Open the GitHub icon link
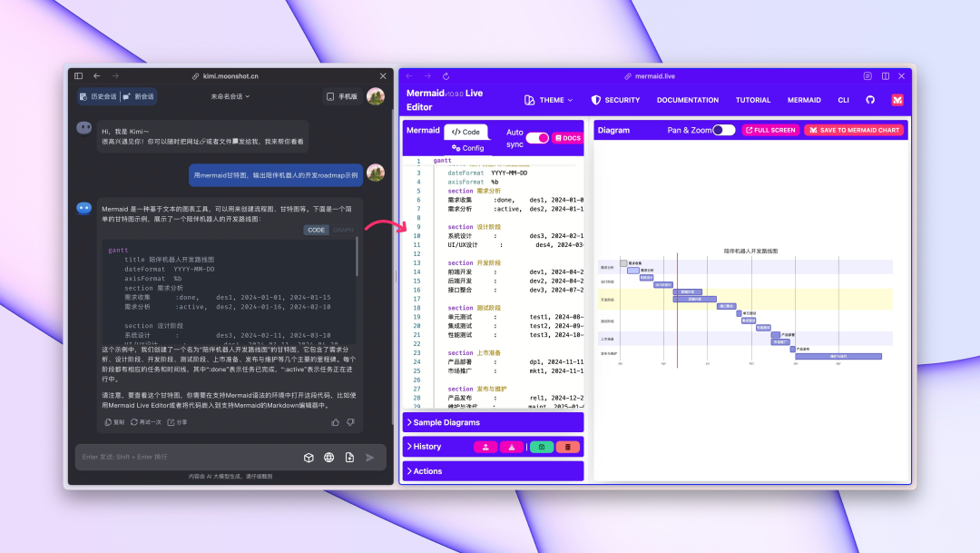The image size is (980, 553). point(870,100)
